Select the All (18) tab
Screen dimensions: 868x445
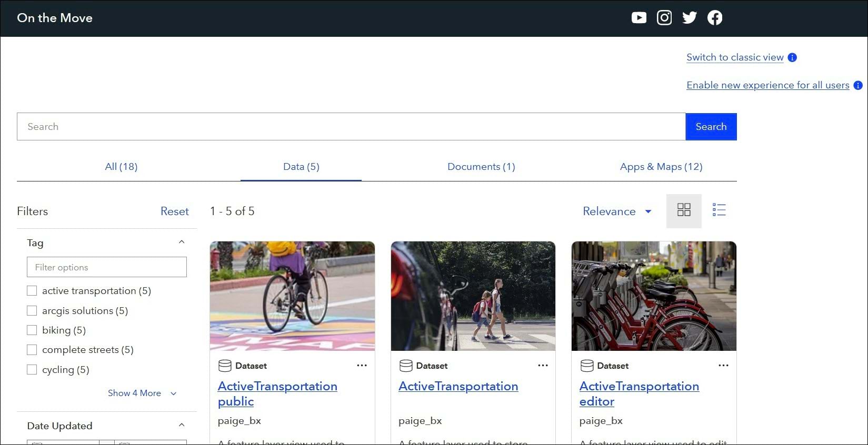click(x=121, y=167)
